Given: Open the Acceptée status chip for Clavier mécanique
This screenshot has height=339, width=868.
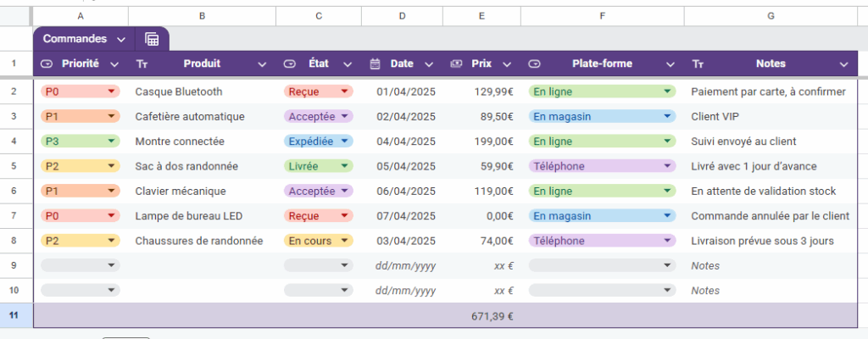Looking at the screenshot, I should pyautogui.click(x=319, y=191).
